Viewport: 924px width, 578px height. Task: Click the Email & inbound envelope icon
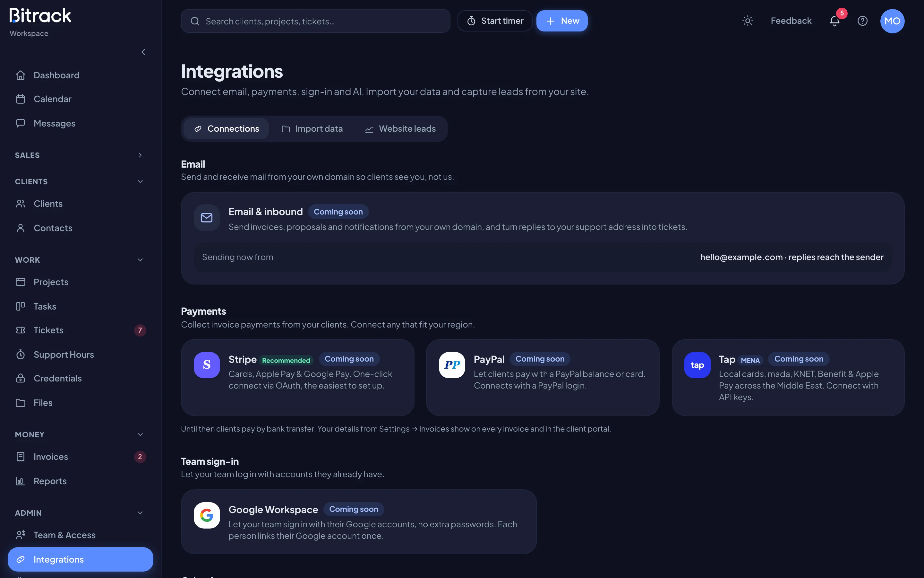click(207, 218)
